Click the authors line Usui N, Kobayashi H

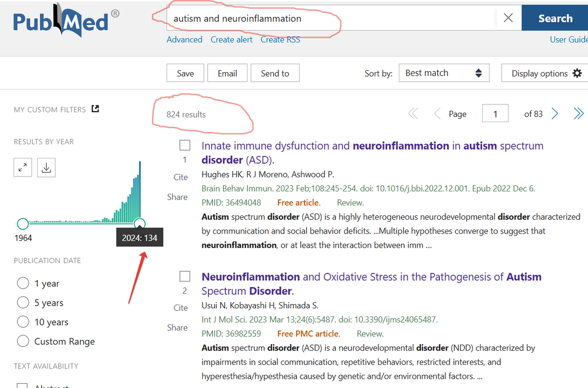click(260, 305)
